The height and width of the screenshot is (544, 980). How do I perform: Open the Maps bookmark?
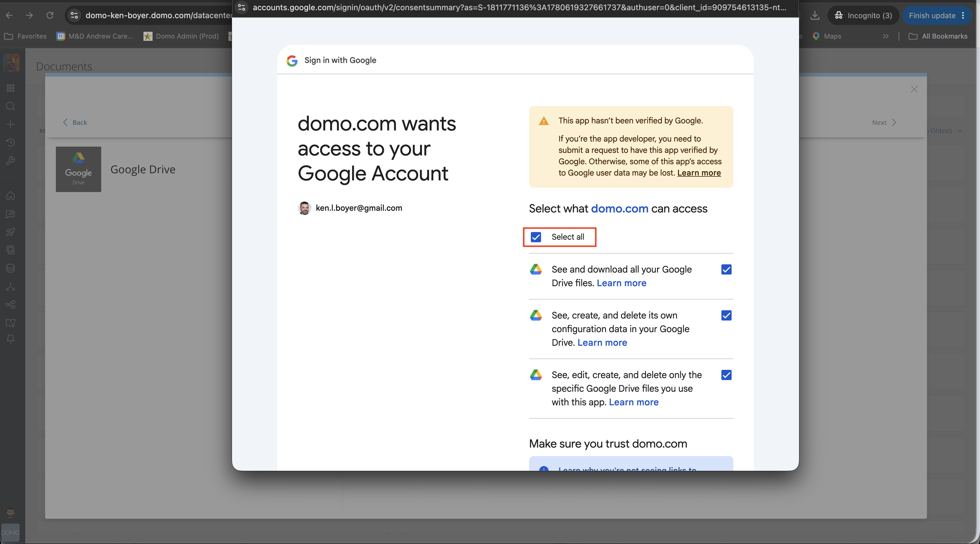(x=827, y=36)
